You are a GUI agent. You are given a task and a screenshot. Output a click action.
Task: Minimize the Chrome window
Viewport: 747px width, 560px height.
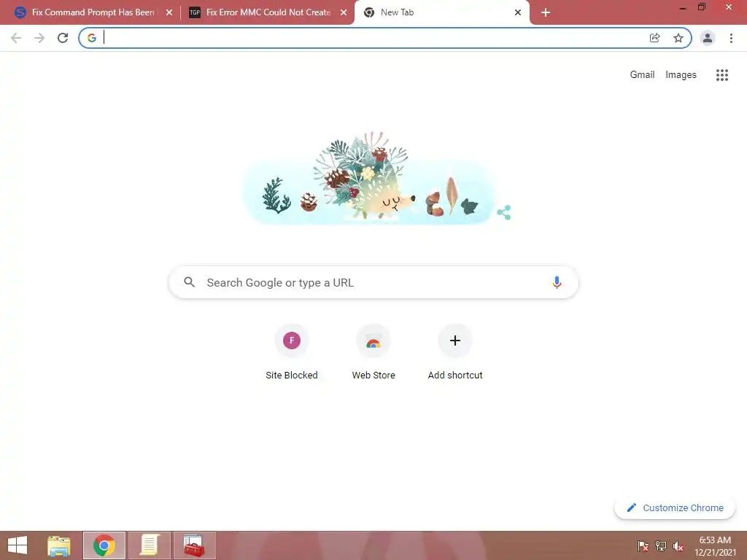click(683, 8)
